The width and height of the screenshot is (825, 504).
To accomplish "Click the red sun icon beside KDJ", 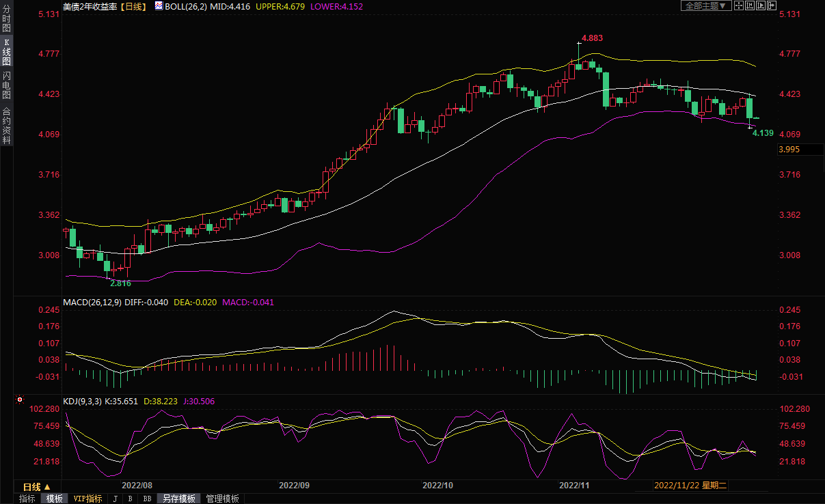I will [x=20, y=400].
